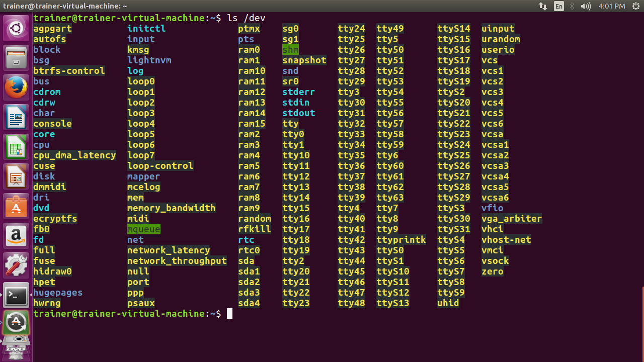Click the lightnvm directory entry

tap(149, 60)
